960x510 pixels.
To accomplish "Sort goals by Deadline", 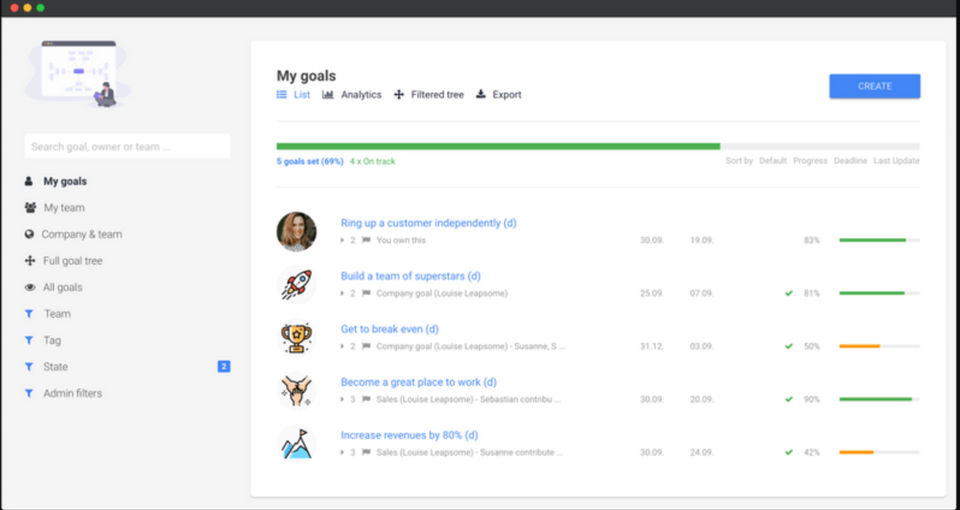I will point(850,161).
